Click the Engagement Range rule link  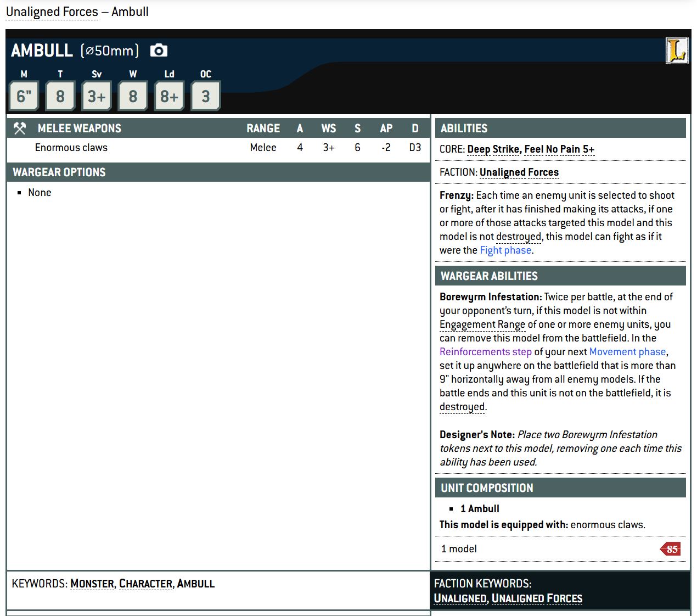[x=482, y=324]
